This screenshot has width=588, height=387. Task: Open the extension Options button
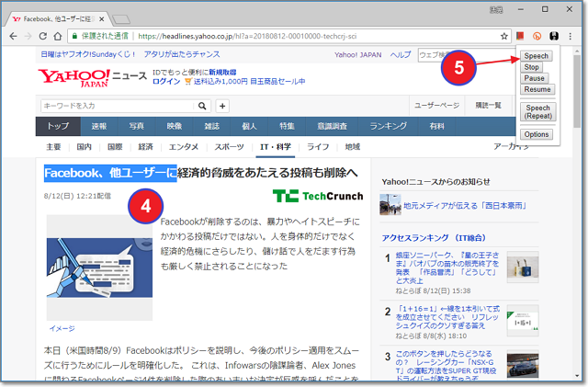[537, 134]
